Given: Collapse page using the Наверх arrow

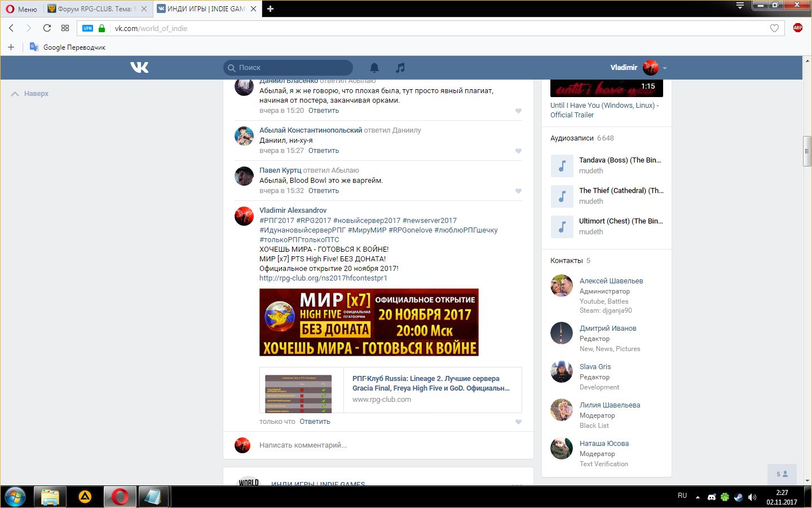Looking at the screenshot, I should click(30, 94).
